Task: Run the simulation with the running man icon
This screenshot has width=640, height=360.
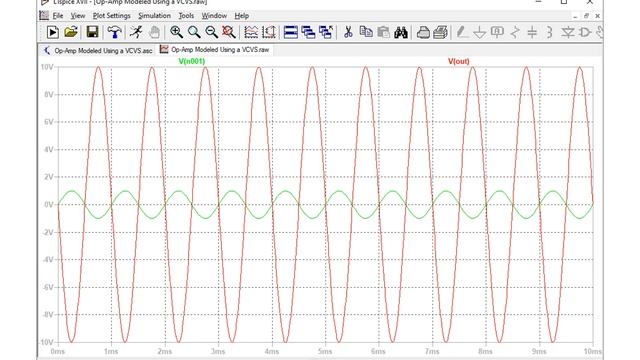Action: (x=136, y=32)
